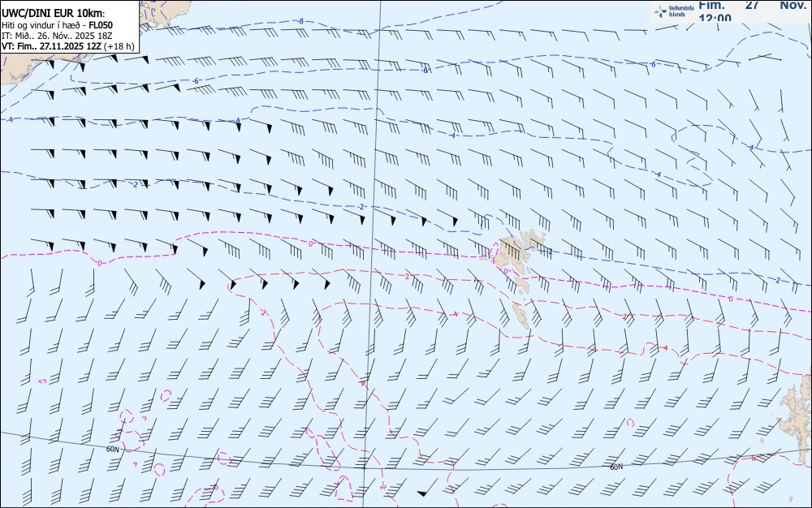Click the "VT: Fim.. 27.11.2025 12Z (+18 h)" line
This screenshot has height=508, width=812.
click(x=68, y=46)
